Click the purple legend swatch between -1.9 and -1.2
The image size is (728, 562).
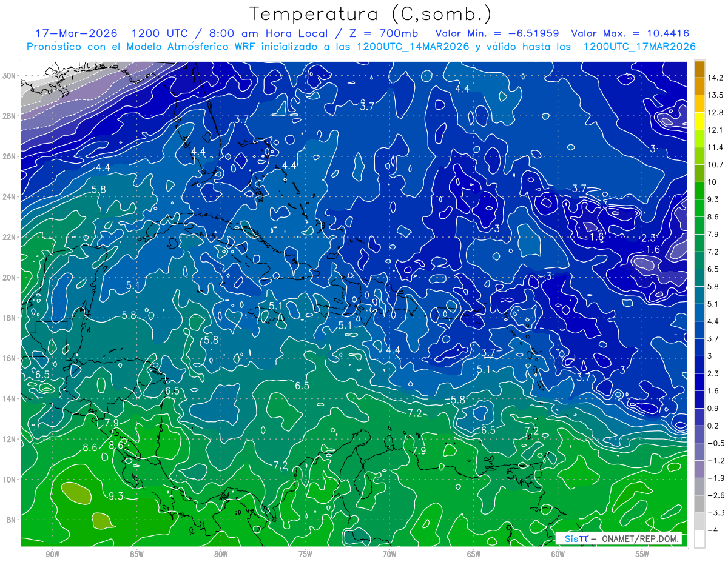point(699,469)
